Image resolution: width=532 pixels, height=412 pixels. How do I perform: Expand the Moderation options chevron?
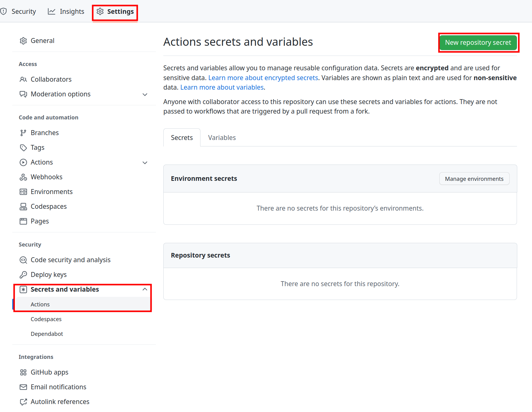point(145,95)
